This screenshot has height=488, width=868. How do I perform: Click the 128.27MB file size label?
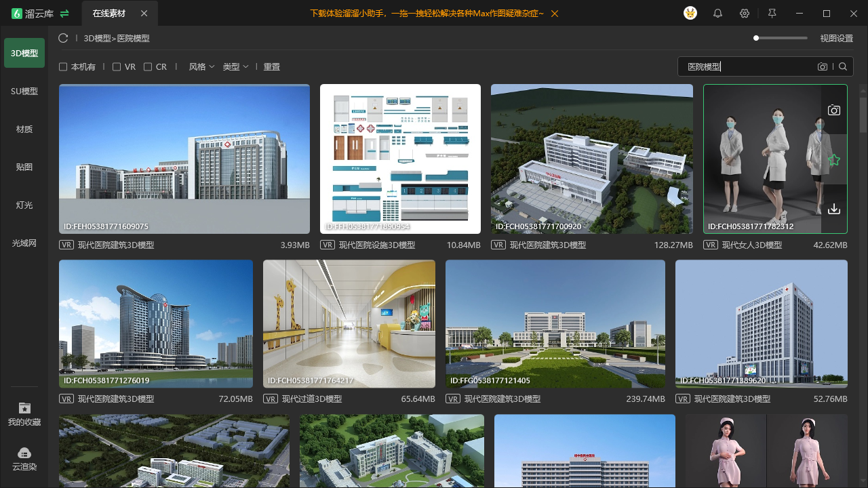673,245
